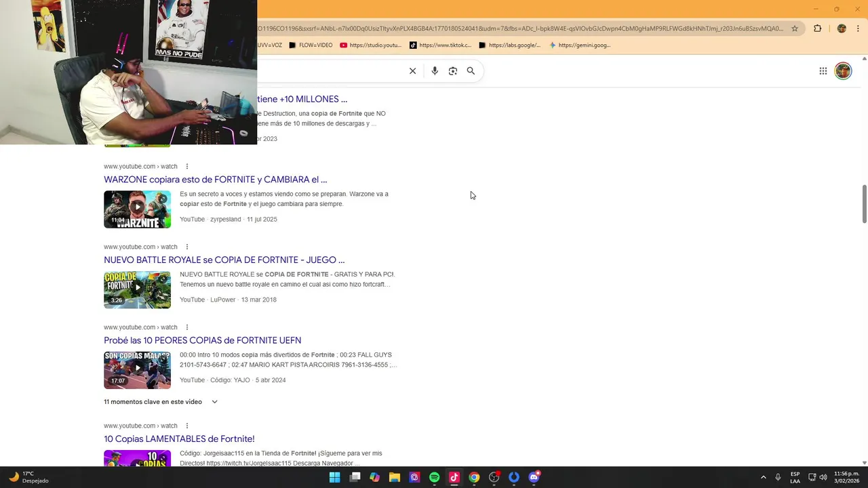Screen dimensions: 868x488
Task: Open Chrome extensions puzzle icon
Action: pos(817,28)
